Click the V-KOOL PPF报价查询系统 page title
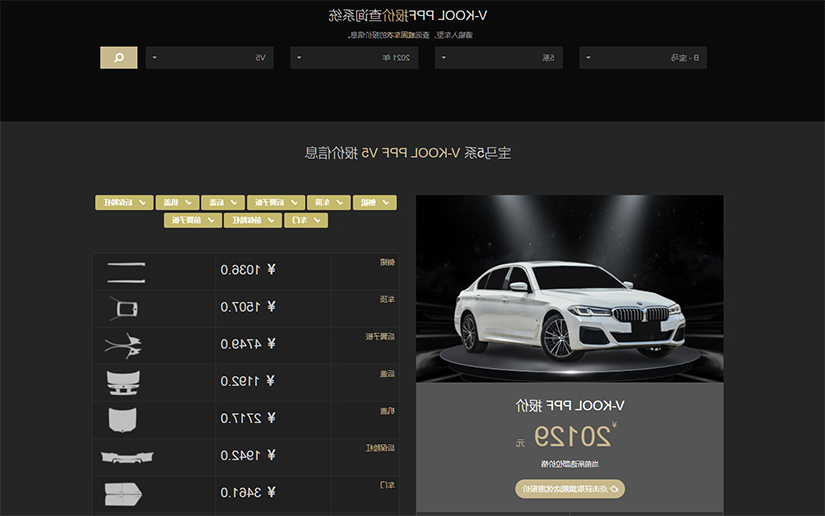Screen dimensions: 825x516 click(x=408, y=16)
